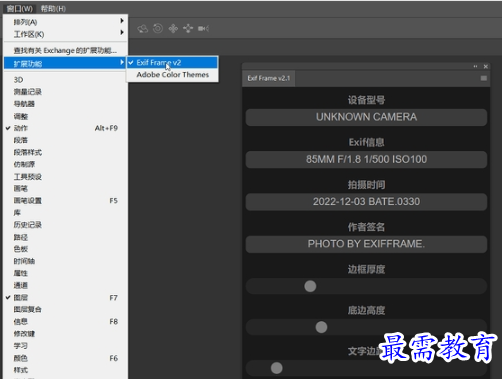Image resolution: width=503 pixels, height=379 pixels.
Task: Expand the 排列(A) submenu
Action: (66, 22)
